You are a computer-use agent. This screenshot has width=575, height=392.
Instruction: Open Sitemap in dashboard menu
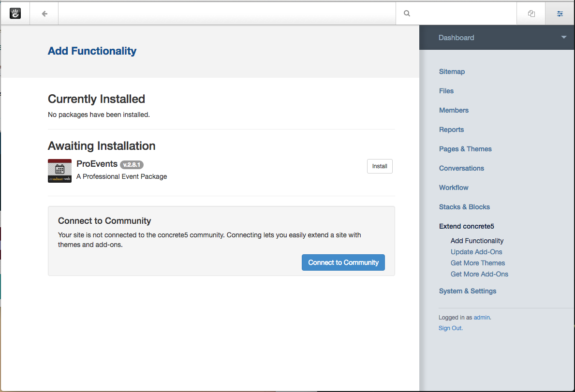(452, 72)
